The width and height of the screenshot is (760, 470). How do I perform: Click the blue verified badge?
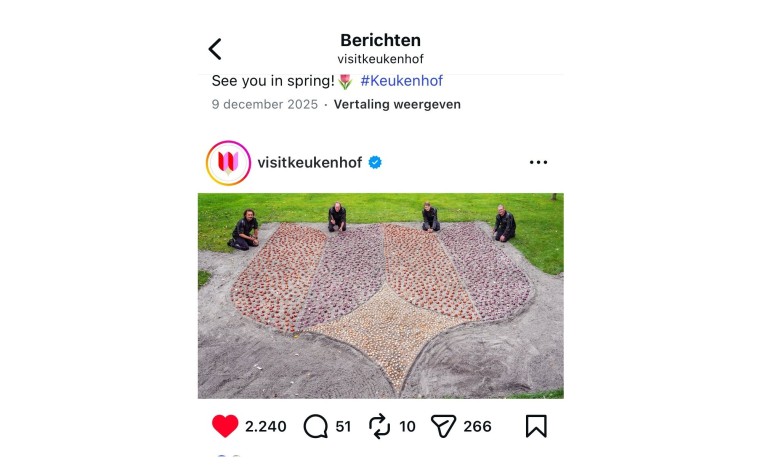tap(375, 162)
